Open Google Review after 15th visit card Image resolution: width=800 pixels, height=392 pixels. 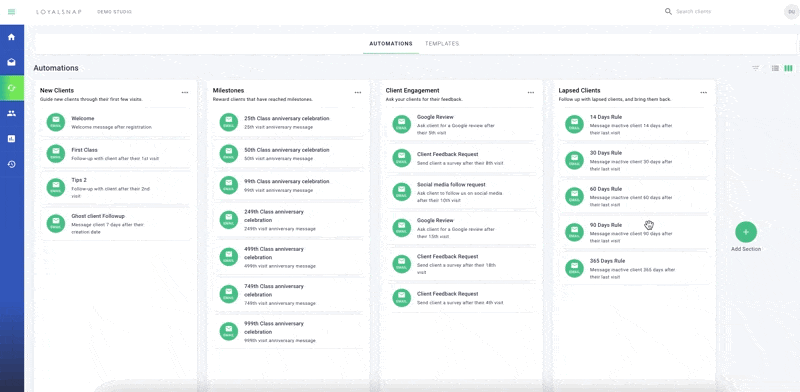[x=462, y=228]
